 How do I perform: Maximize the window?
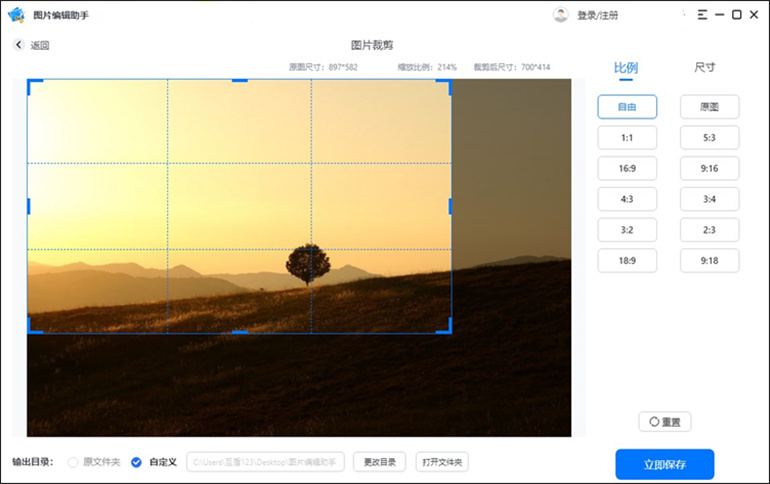[x=737, y=15]
